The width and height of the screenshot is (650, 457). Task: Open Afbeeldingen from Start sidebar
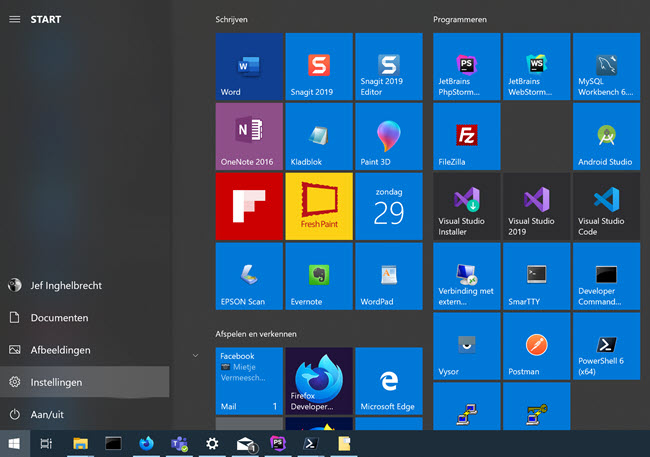click(85, 350)
